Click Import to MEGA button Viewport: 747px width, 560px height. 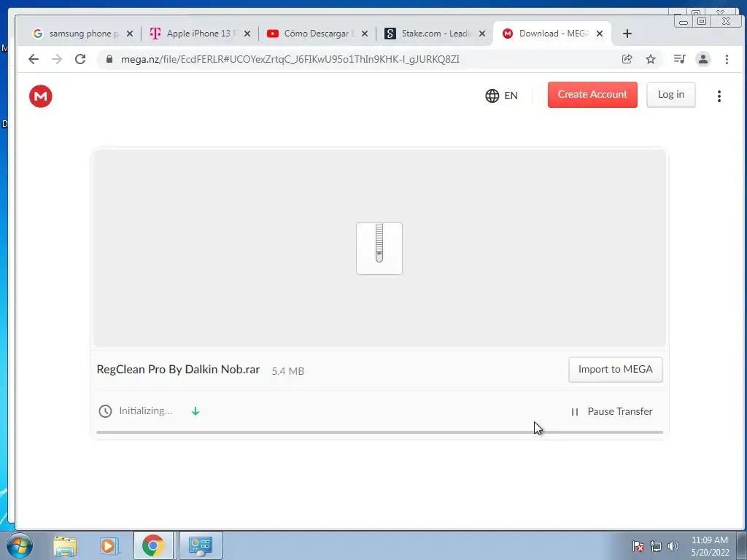point(615,369)
